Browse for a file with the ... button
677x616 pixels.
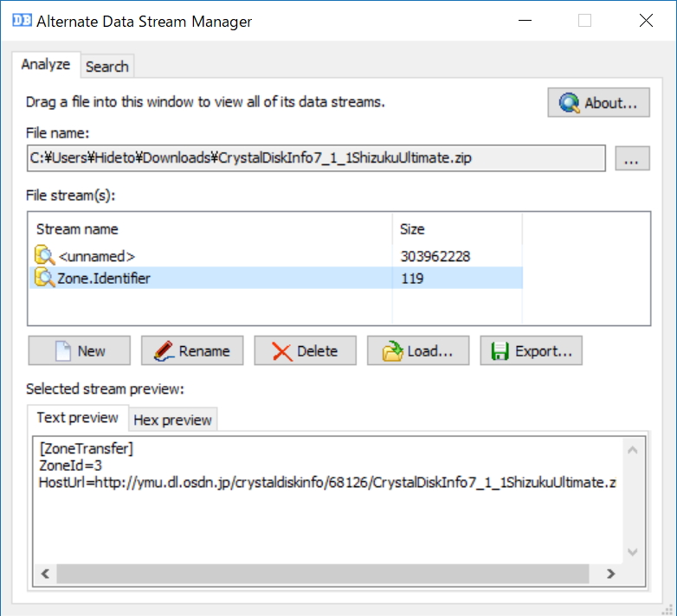point(633,159)
